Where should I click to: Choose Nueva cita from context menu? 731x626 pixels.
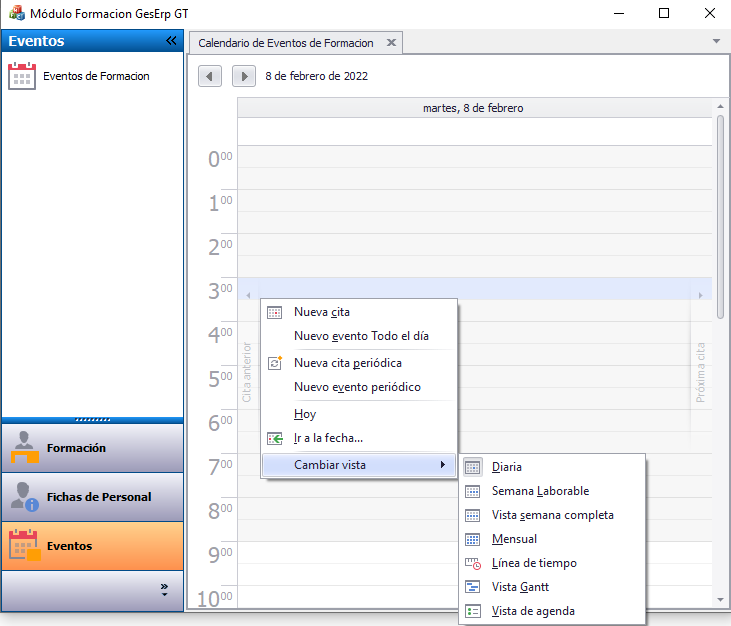(359, 312)
